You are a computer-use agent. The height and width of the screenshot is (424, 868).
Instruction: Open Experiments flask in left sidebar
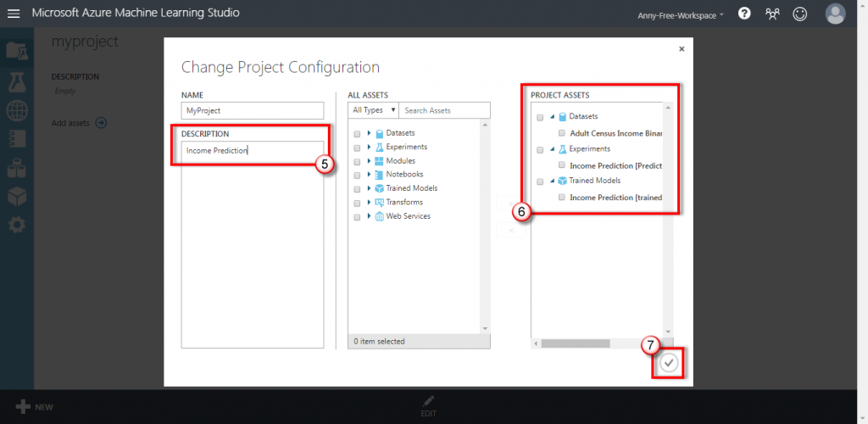pyautogui.click(x=17, y=82)
